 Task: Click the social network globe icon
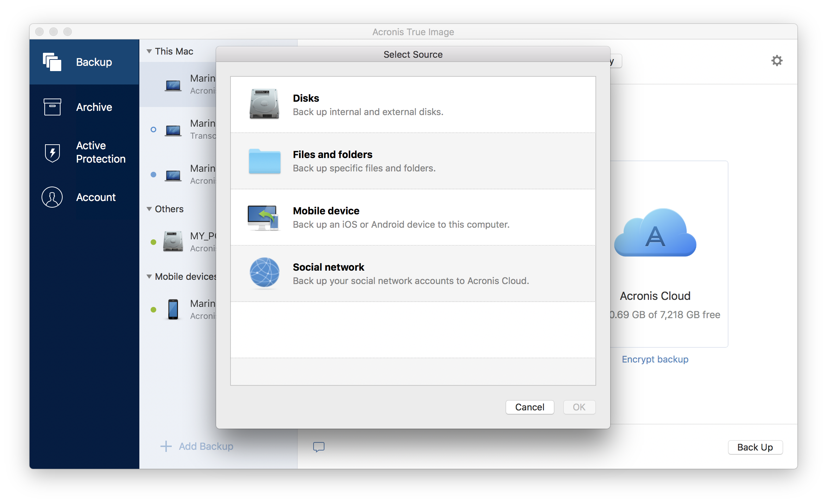click(264, 272)
